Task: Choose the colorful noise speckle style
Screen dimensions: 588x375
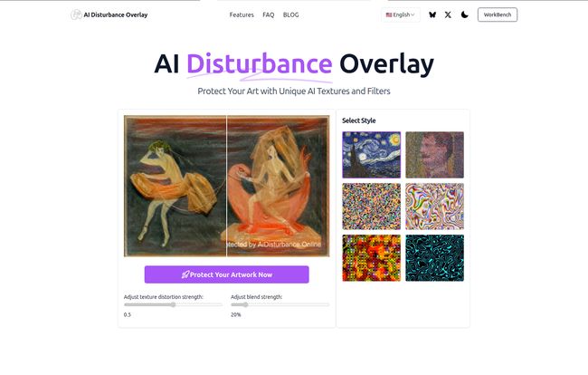Action: point(371,207)
